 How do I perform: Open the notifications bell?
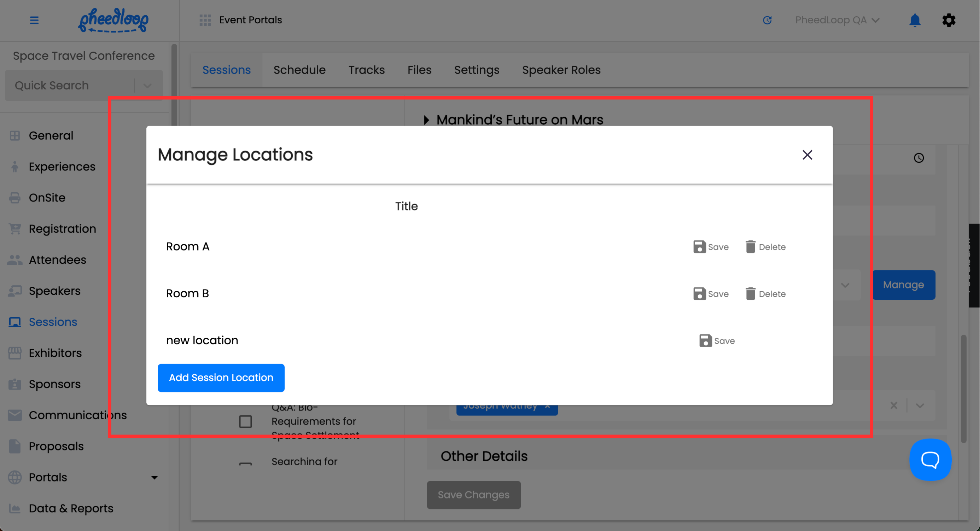point(915,20)
